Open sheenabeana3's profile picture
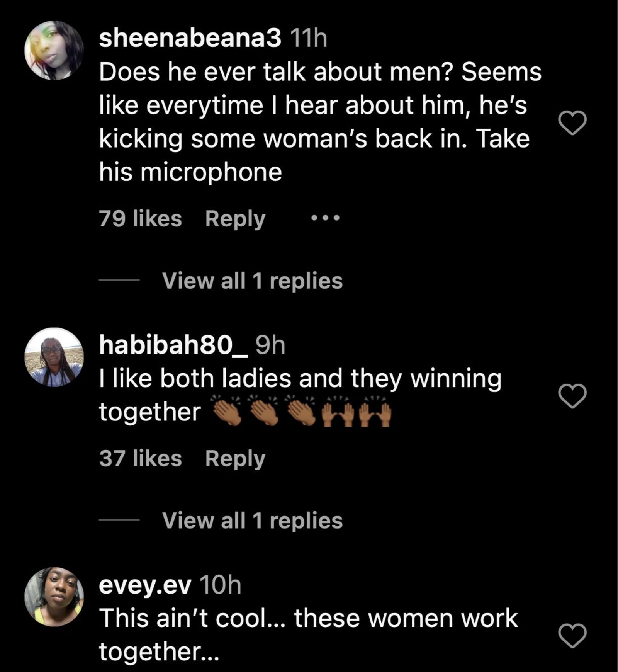618x672 pixels. pyautogui.click(x=54, y=51)
